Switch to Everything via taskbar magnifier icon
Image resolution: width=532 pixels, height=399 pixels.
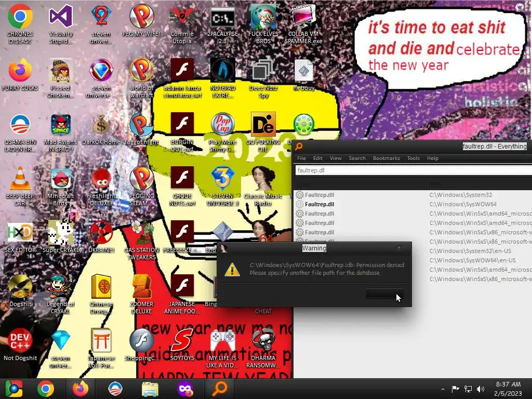pyautogui.click(x=220, y=389)
